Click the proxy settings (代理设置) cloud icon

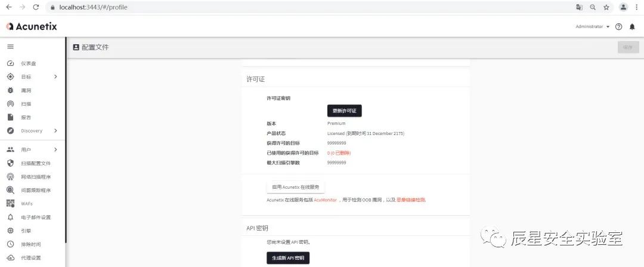(x=11, y=258)
